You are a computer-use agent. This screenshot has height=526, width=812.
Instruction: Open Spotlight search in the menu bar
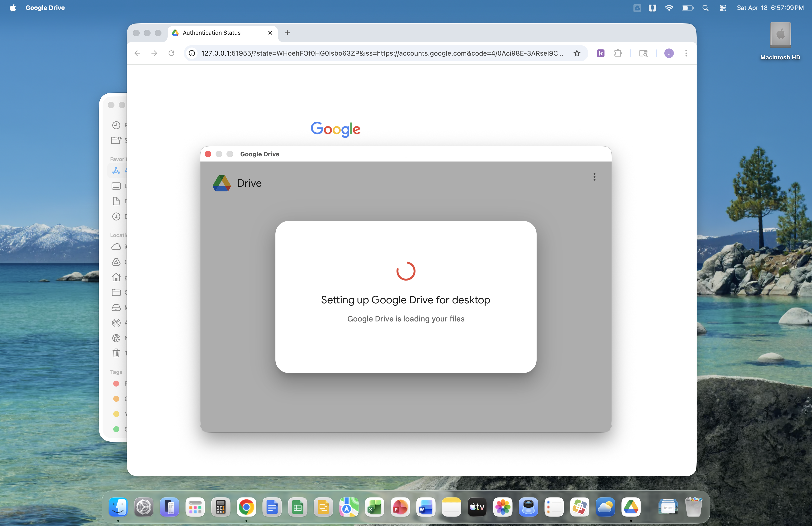705,8
